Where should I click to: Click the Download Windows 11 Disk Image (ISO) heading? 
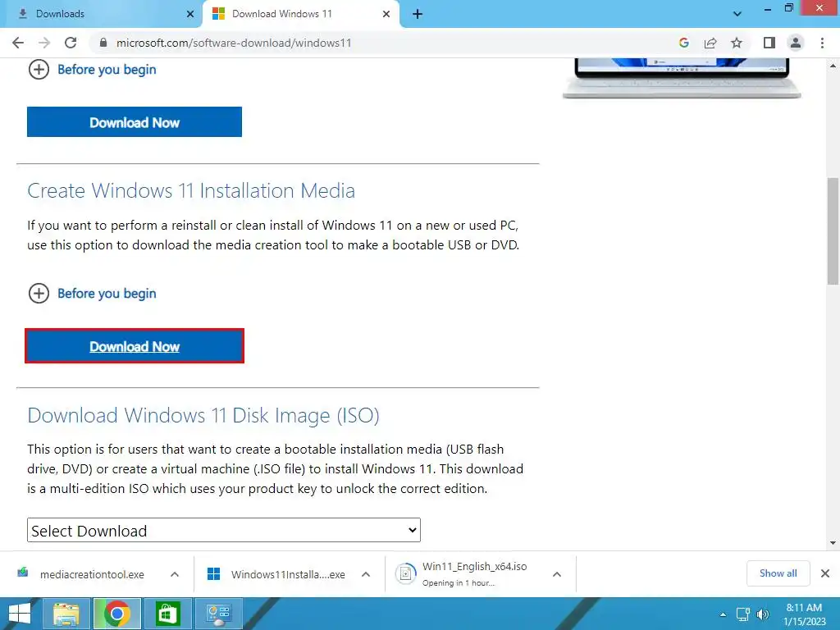click(x=203, y=415)
